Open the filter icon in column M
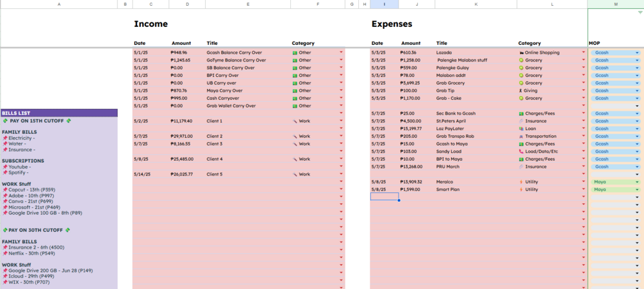Viewport: 644px width, 289px height. pyautogui.click(x=640, y=12)
